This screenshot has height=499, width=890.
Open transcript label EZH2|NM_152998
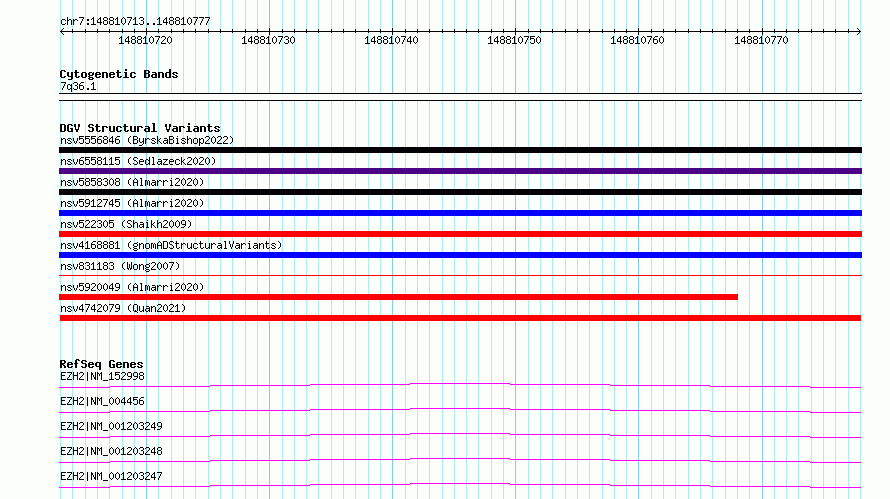[102, 376]
